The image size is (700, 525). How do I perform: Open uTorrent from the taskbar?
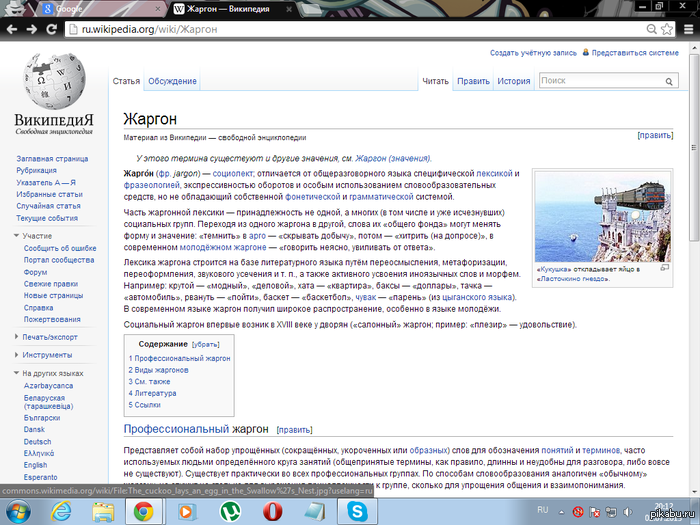230,512
